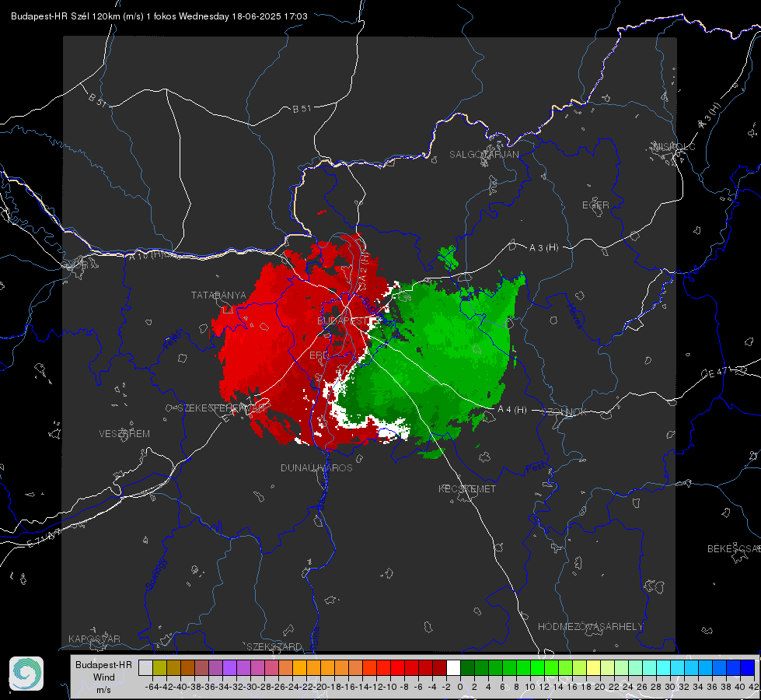Click the VESZPREM city label
This screenshot has width=761, height=700.
pos(124,434)
